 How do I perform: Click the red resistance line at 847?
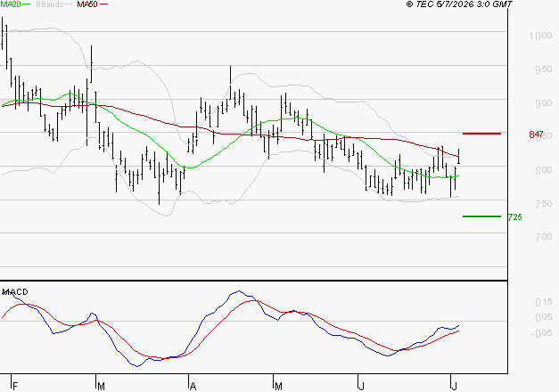click(481, 134)
